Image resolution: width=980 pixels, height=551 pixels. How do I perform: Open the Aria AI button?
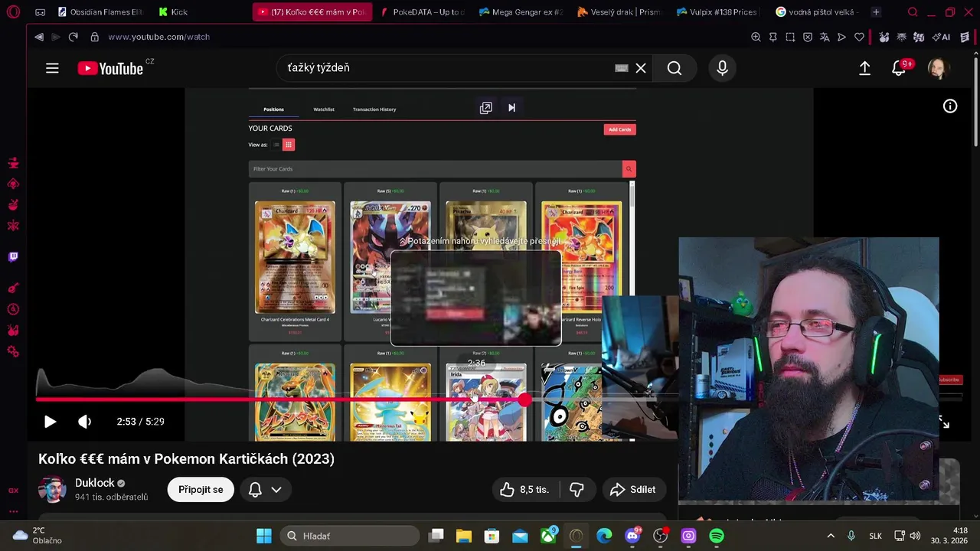[x=942, y=37]
